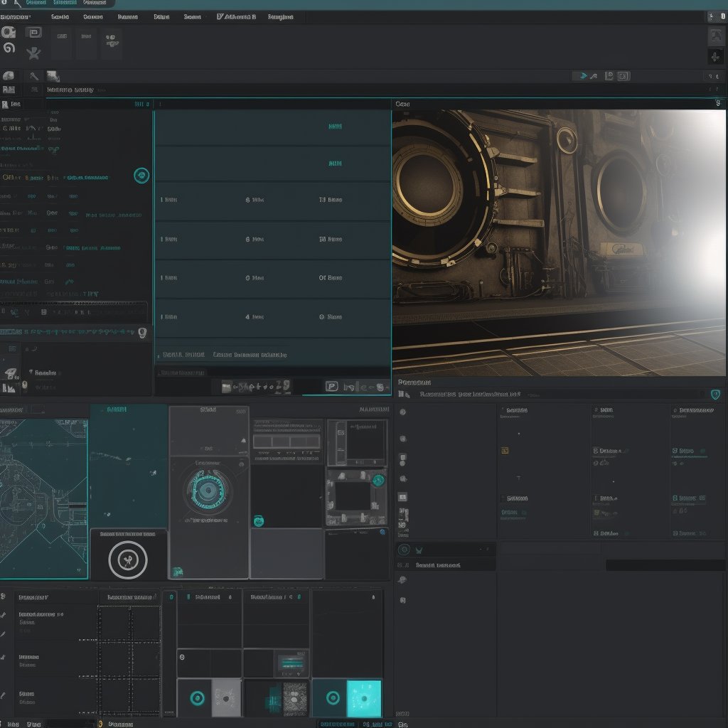Click teal round icon at black panel's corner
Viewport: 728px width, 728px height.
click(259, 521)
